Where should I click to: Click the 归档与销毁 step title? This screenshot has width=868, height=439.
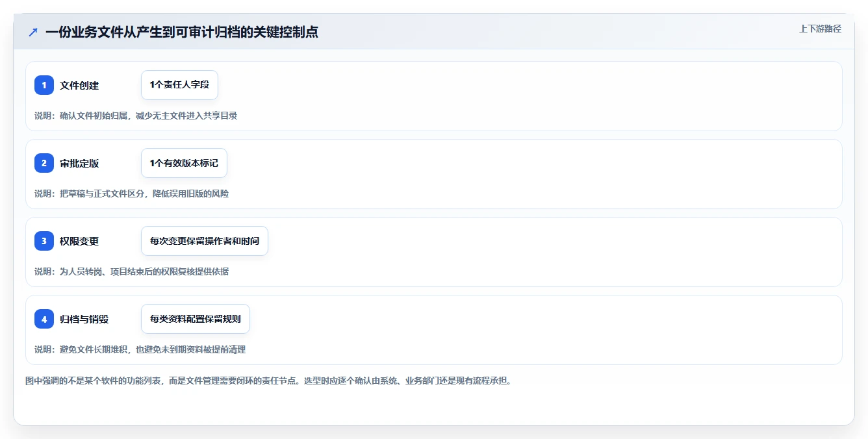click(84, 319)
